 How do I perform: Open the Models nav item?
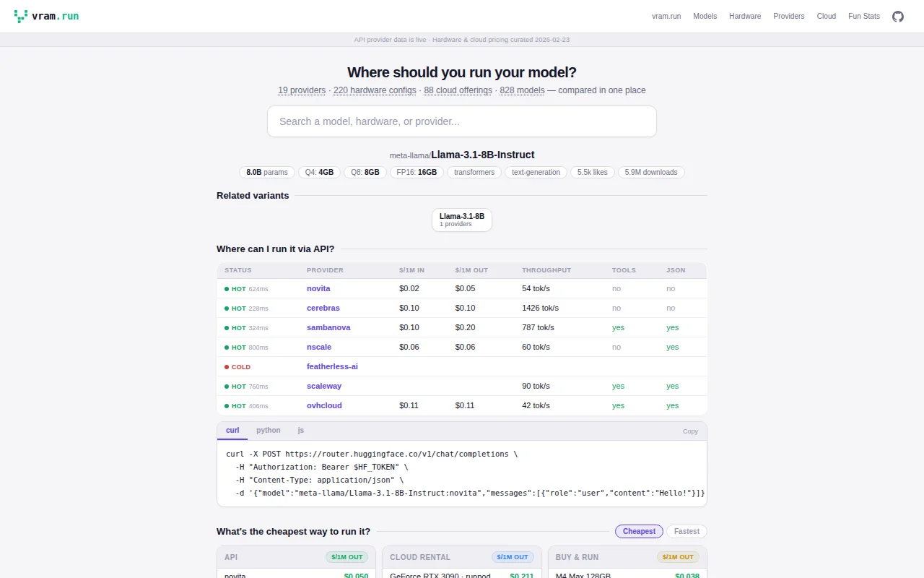click(x=705, y=16)
